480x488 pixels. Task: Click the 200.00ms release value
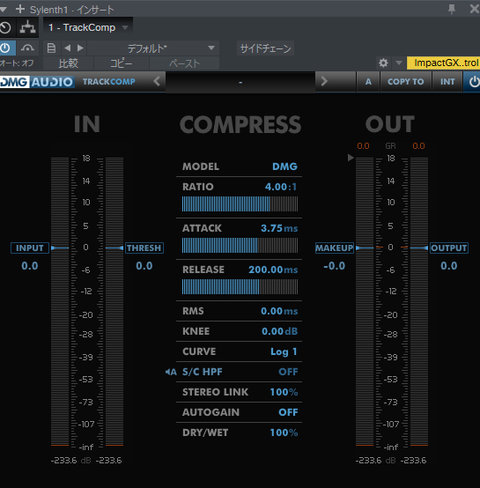tap(273, 270)
